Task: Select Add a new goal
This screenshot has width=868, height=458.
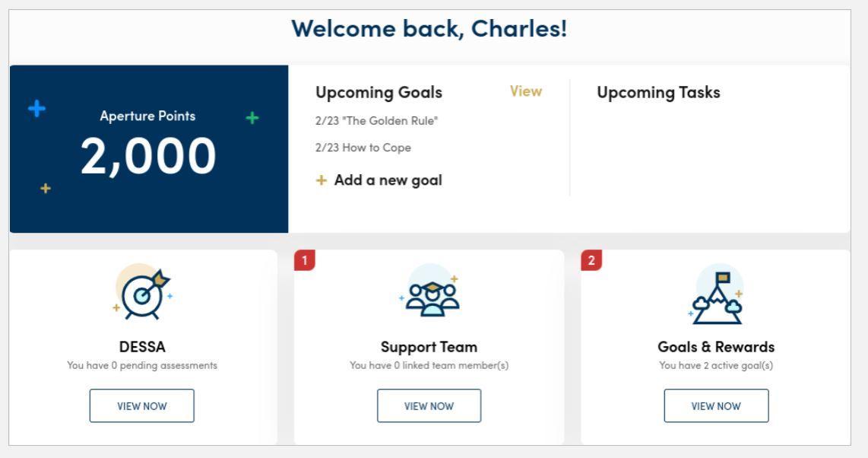Action: coord(388,180)
